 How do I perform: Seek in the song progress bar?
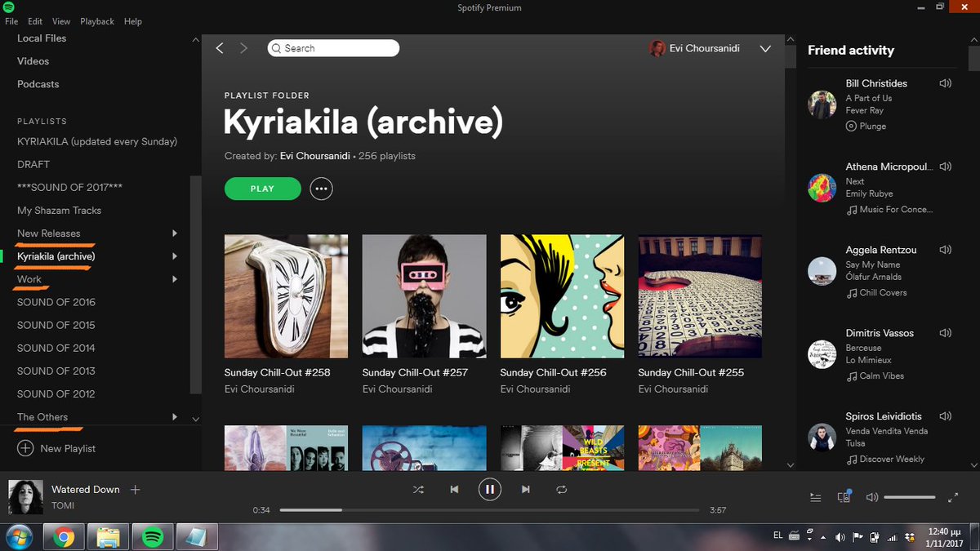[x=489, y=510]
